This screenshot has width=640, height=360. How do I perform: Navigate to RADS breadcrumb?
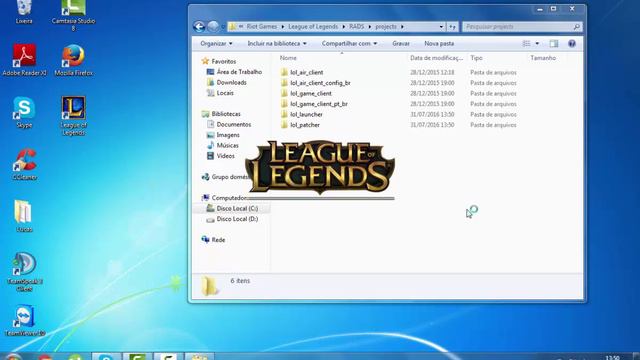[x=356, y=27]
